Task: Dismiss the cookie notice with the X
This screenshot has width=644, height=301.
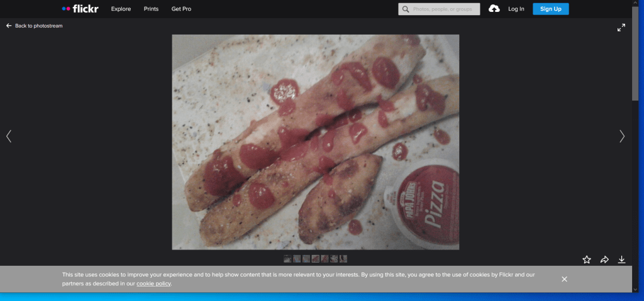Action: tap(564, 279)
